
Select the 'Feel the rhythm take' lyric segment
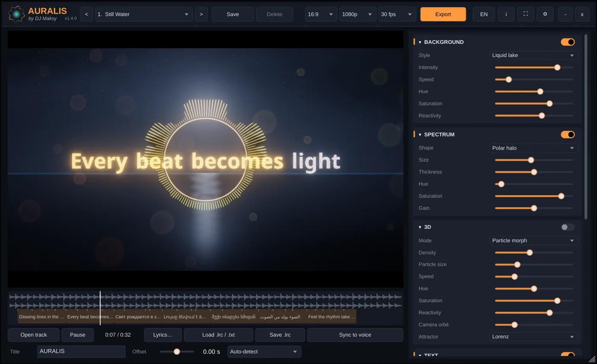tap(332, 317)
